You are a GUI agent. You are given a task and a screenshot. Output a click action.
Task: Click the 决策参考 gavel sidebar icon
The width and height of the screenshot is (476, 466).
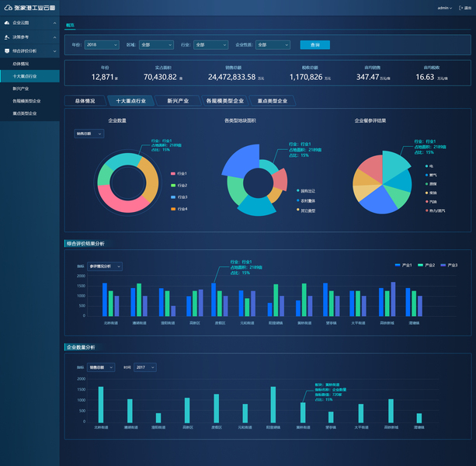[x=7, y=37]
